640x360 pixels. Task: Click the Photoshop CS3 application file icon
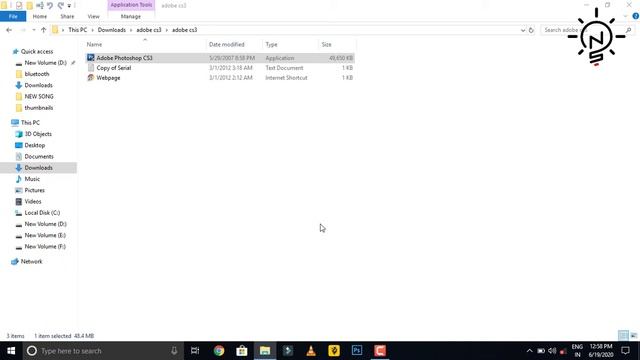click(91, 58)
